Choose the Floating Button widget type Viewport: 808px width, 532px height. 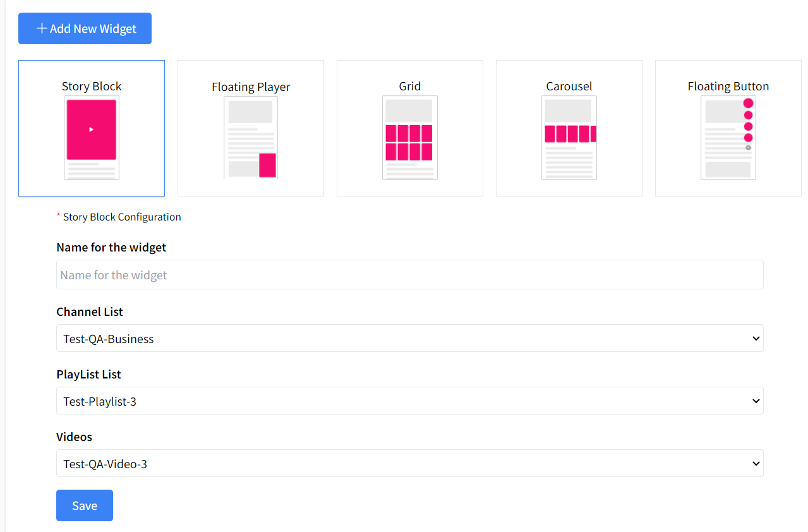coord(728,128)
